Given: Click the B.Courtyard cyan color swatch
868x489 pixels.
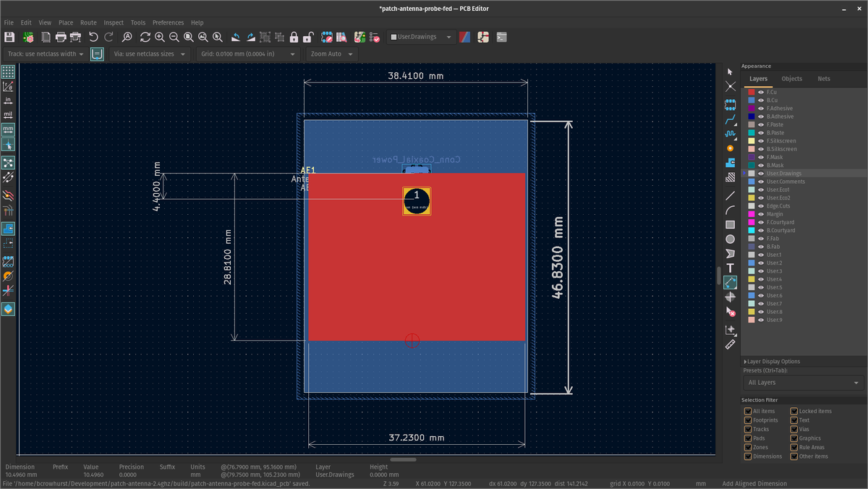Looking at the screenshot, I should coord(752,231).
